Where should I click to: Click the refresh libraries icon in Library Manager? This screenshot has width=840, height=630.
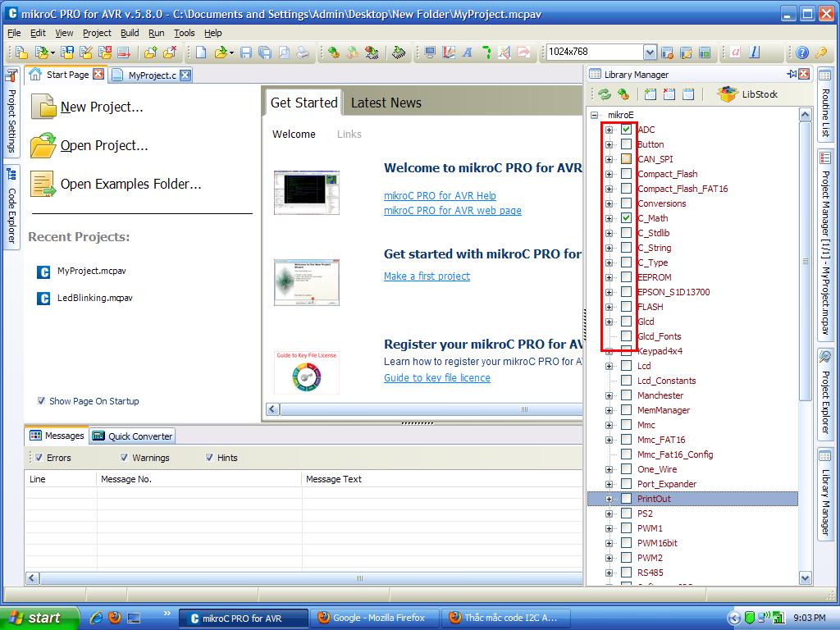tap(605, 94)
